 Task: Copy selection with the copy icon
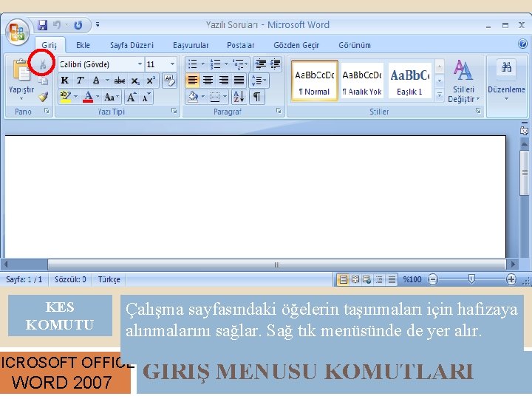point(43,81)
